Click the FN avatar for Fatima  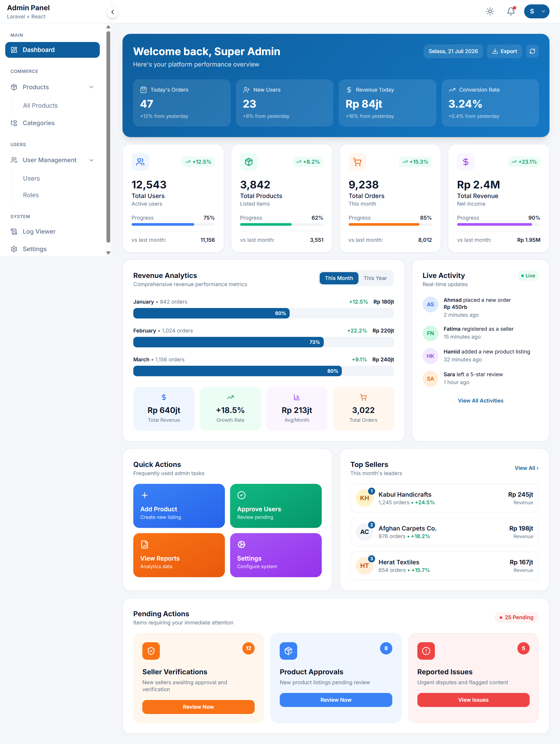430,333
